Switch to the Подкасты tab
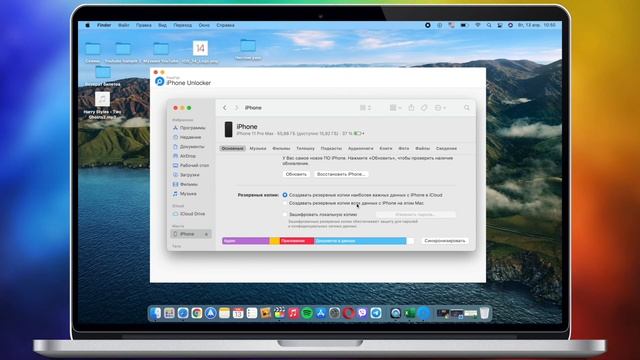This screenshot has width=640, height=360. pyautogui.click(x=331, y=149)
